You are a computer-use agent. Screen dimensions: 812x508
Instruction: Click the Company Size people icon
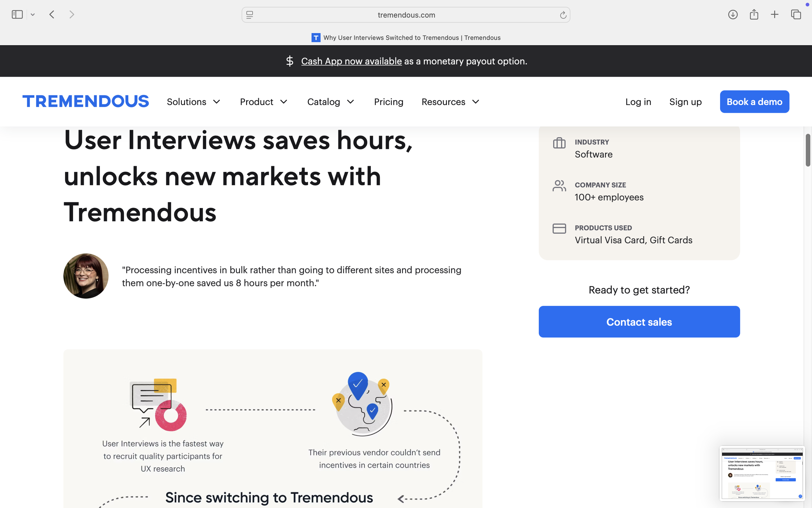click(559, 186)
